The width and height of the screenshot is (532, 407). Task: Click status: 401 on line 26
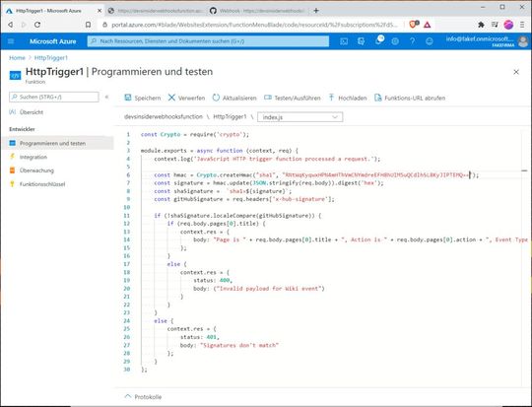tap(200, 337)
